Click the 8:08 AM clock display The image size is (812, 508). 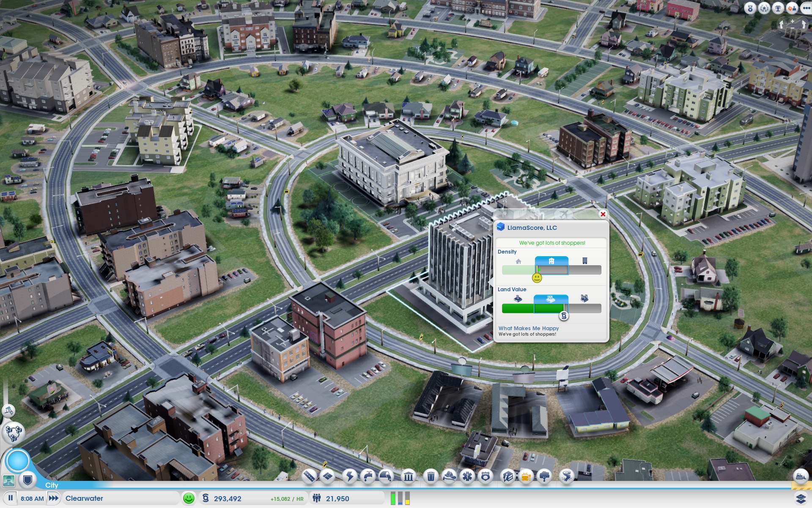coord(32,499)
